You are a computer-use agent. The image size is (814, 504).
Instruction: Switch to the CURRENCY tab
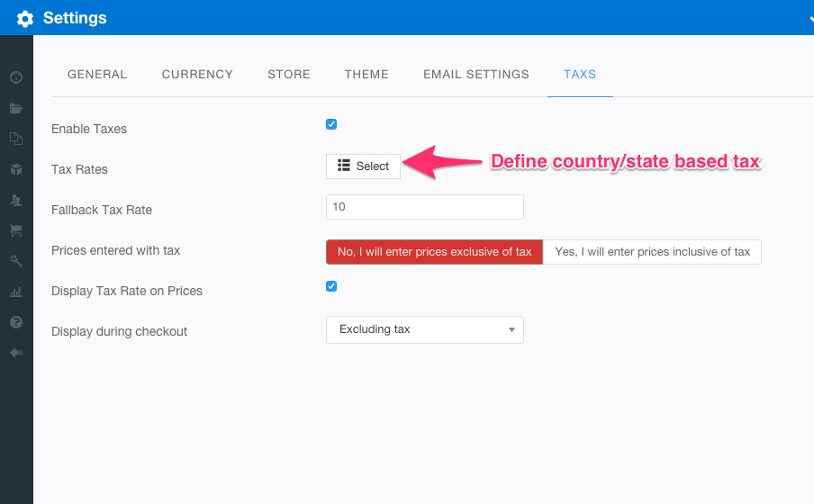tap(197, 74)
